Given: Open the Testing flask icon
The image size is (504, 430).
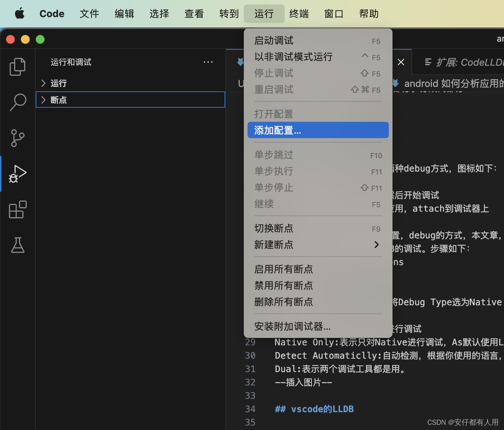Looking at the screenshot, I should click(17, 245).
